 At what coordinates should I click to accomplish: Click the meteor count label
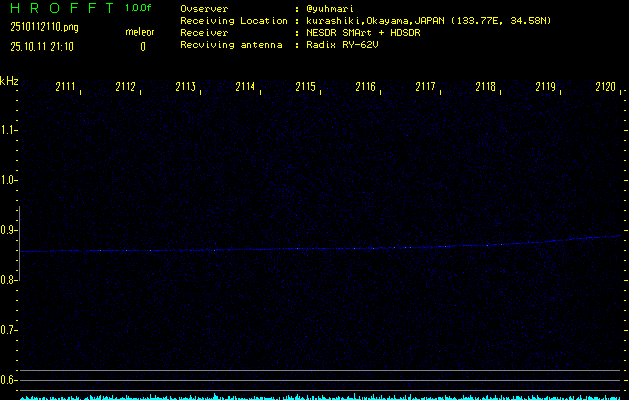point(140,32)
